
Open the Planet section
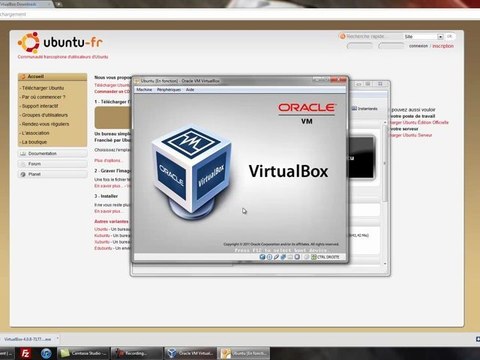tap(52, 174)
